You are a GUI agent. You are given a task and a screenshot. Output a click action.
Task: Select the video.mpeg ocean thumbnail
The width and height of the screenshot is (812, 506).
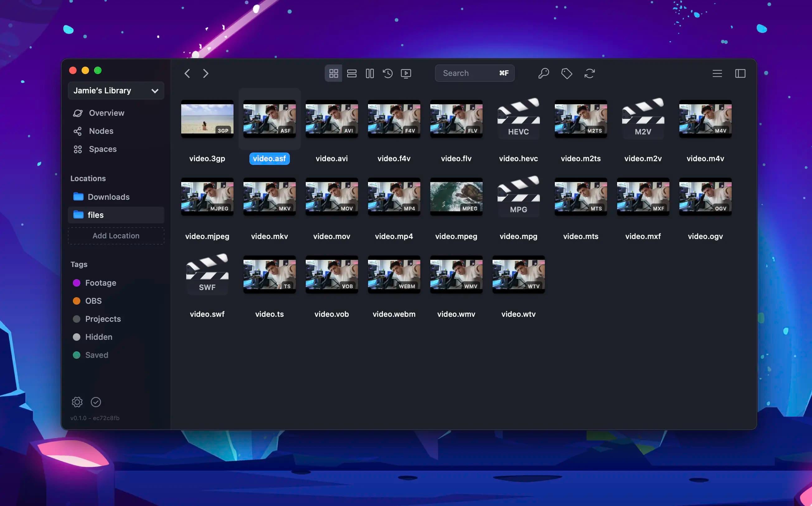[x=456, y=197]
